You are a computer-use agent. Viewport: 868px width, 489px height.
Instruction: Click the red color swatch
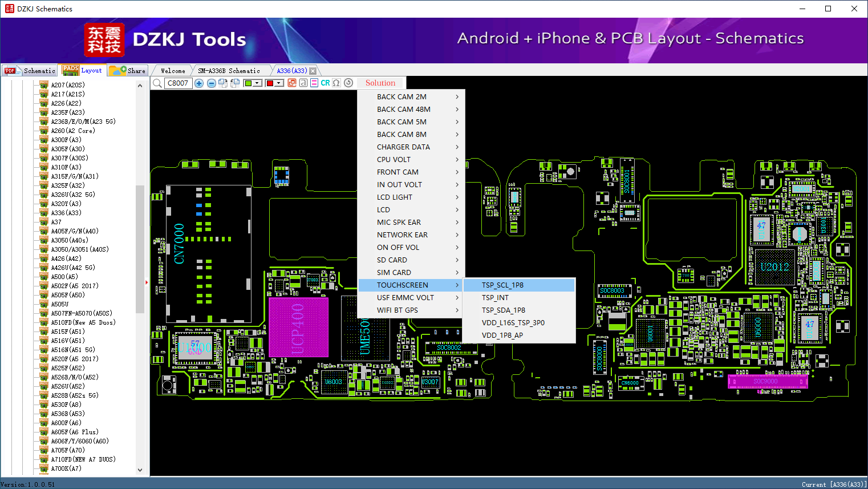(270, 83)
